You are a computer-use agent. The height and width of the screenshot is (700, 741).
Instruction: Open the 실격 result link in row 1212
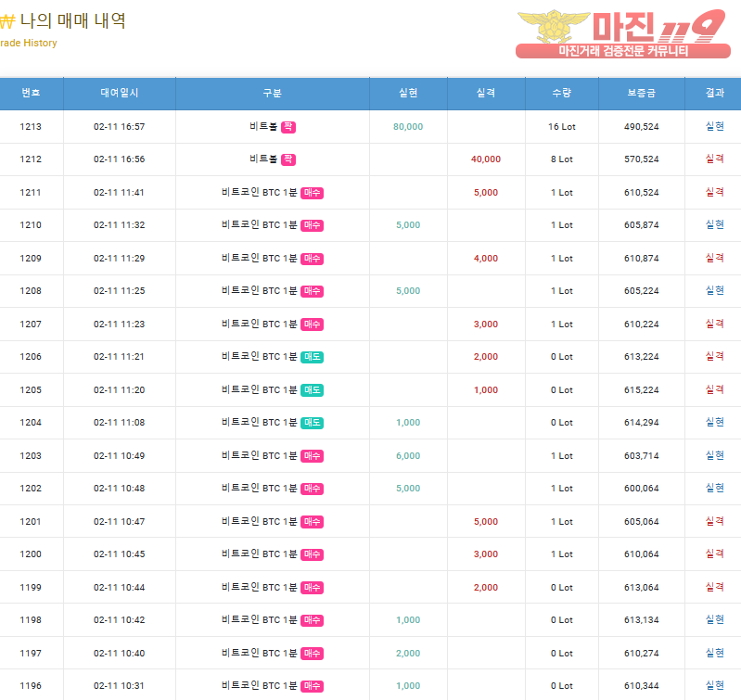point(714,159)
